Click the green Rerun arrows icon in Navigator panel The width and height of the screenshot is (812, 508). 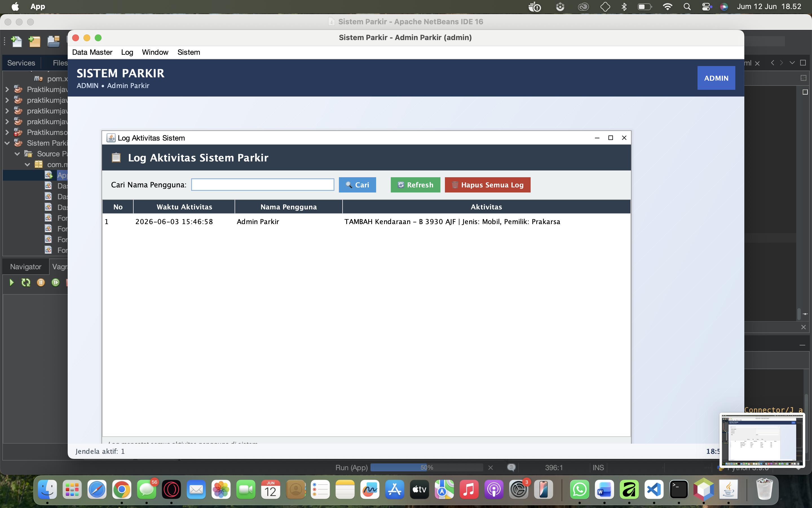[26, 283]
